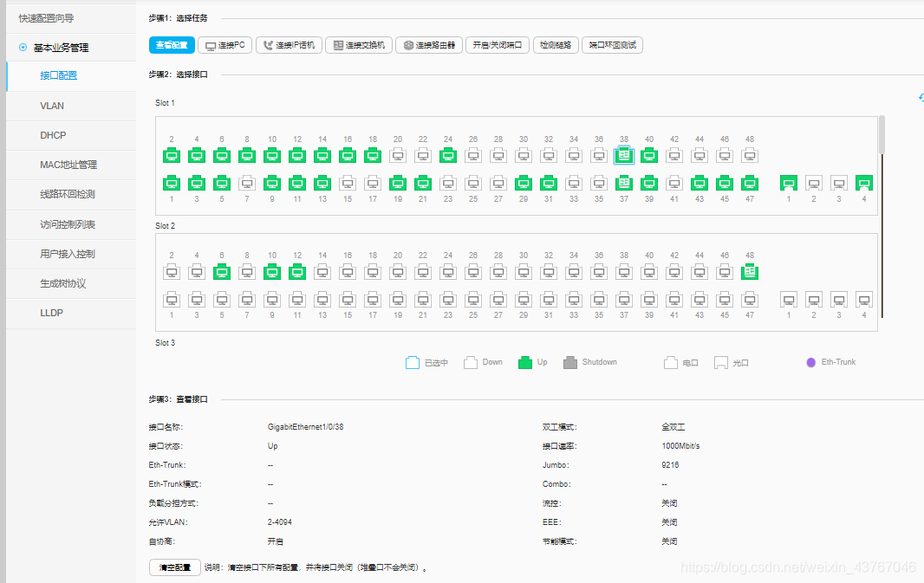Click the Eth-Trunk legend purple dot
The width and height of the screenshot is (924, 583).
pos(810,362)
